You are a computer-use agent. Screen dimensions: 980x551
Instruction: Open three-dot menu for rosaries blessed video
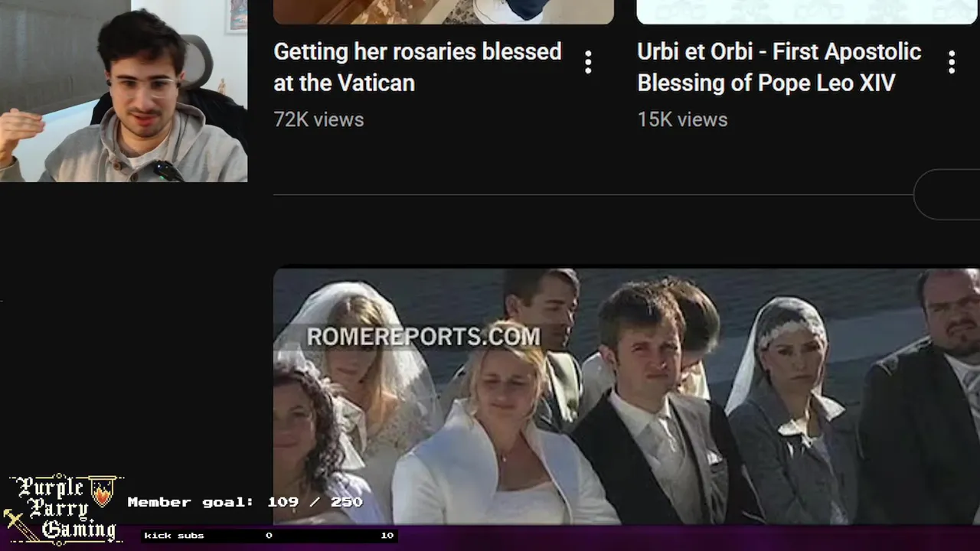588,63
